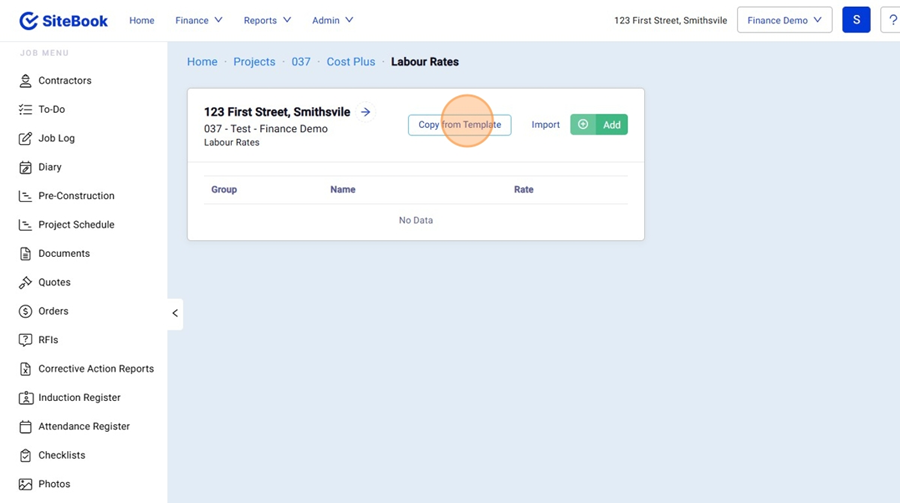Click the Copy from Template button

click(x=459, y=125)
